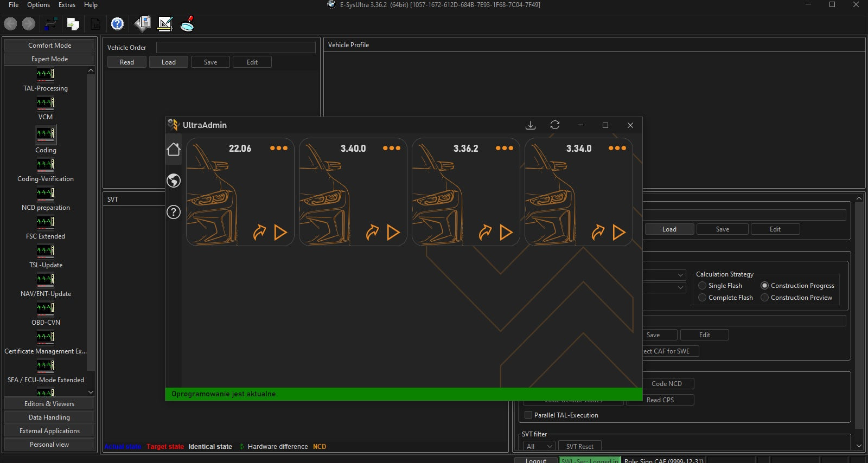Go to UltraAdmin home icon
Viewport: 868px width, 463px height.
coord(174,149)
